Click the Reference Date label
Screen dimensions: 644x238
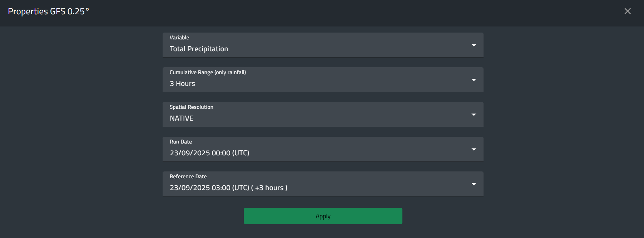tap(188, 176)
